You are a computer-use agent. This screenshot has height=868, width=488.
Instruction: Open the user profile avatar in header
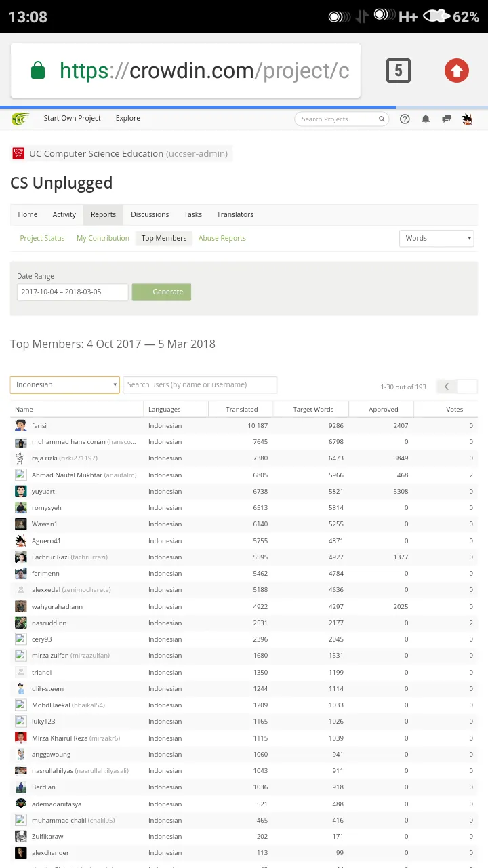pos(467,119)
